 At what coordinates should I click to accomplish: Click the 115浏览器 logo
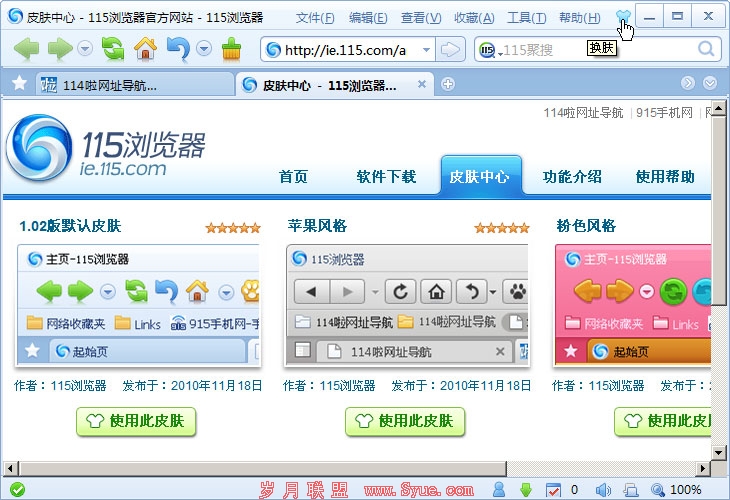106,148
